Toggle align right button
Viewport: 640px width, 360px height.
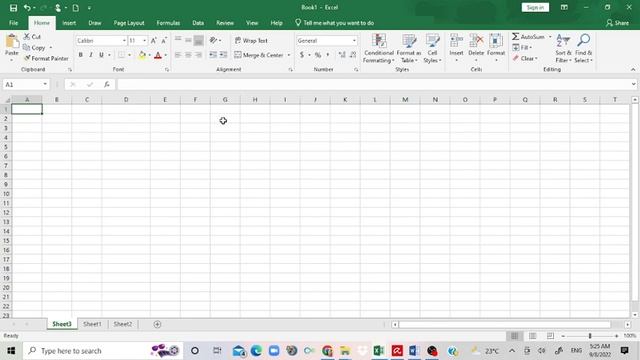(x=198, y=55)
